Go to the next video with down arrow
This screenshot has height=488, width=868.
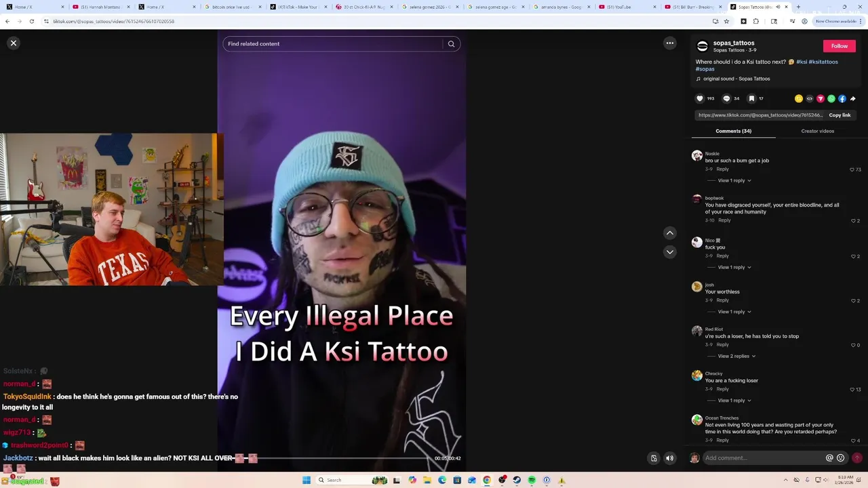point(670,251)
